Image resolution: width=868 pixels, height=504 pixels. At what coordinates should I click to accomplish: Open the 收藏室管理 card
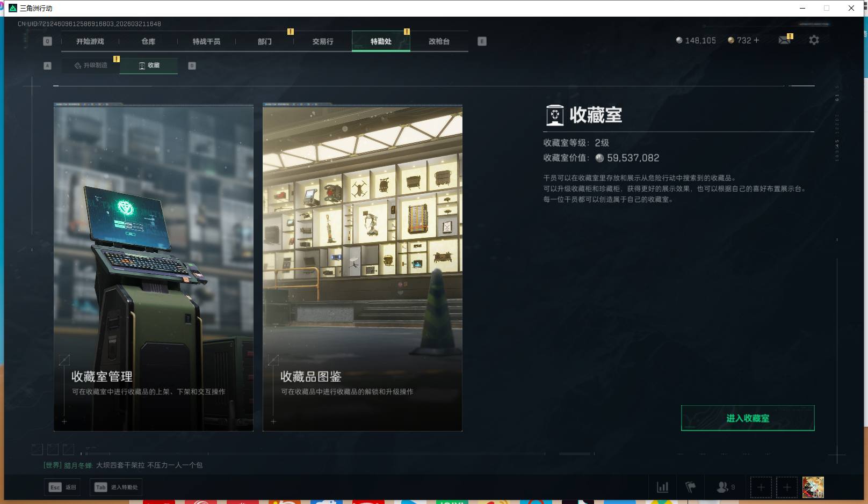click(x=153, y=268)
